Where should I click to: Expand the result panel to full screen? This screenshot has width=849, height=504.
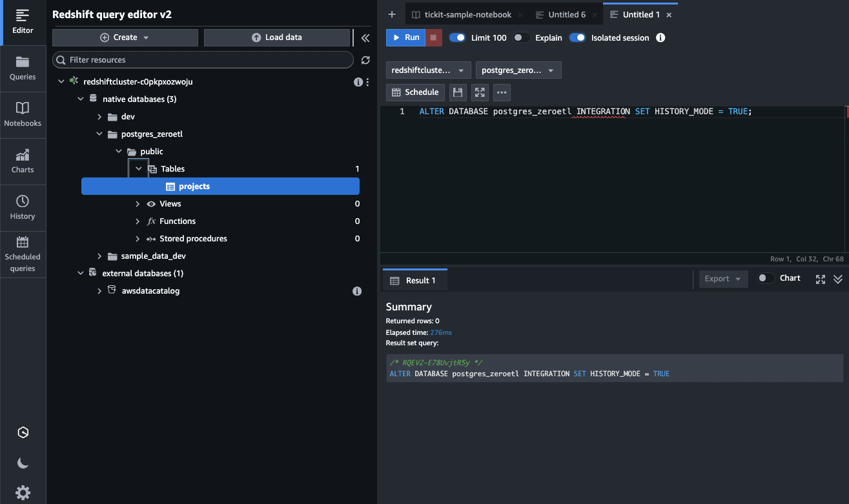click(x=821, y=279)
